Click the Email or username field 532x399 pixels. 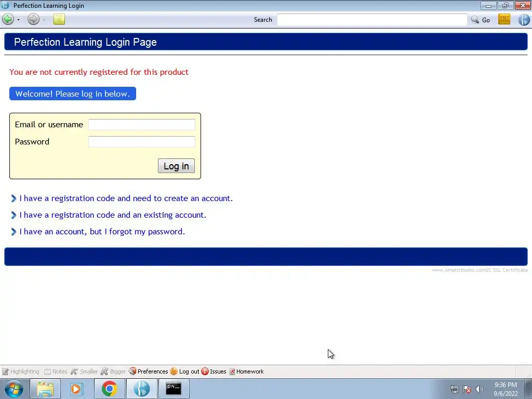[142, 125]
